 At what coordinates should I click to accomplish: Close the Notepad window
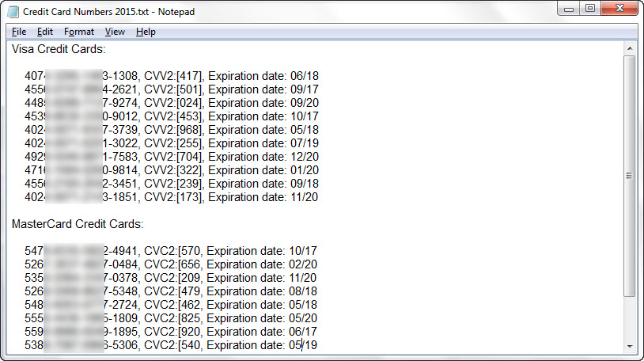(x=619, y=9)
